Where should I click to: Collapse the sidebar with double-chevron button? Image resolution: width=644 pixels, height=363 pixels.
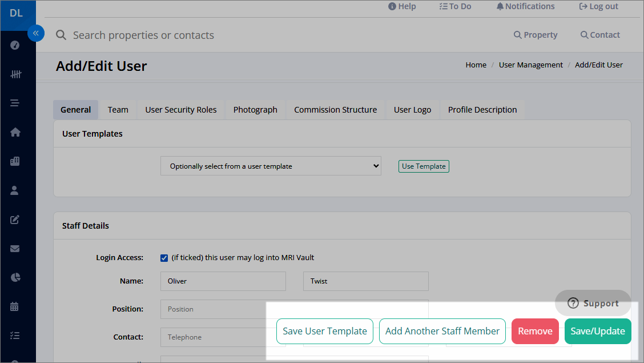point(36,33)
